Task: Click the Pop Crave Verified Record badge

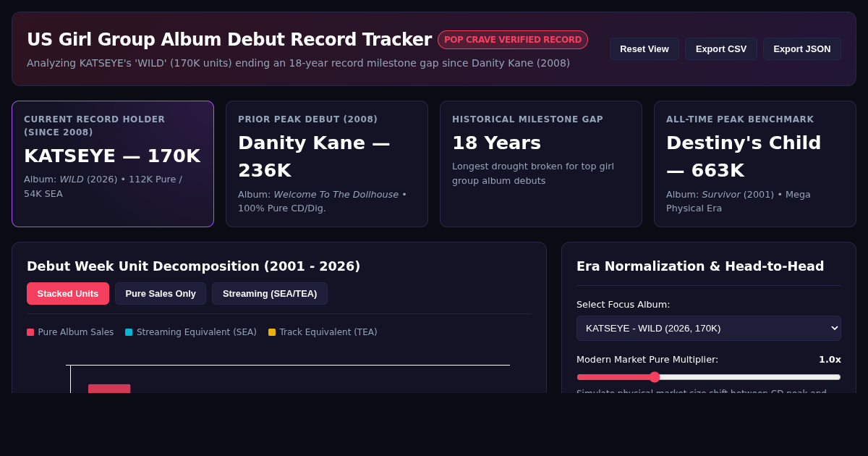Action: pos(513,40)
